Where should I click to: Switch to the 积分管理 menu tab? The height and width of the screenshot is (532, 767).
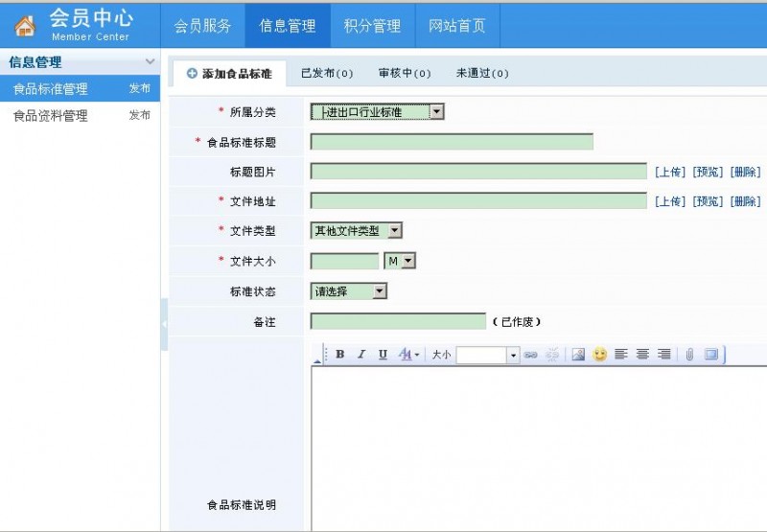pos(372,26)
